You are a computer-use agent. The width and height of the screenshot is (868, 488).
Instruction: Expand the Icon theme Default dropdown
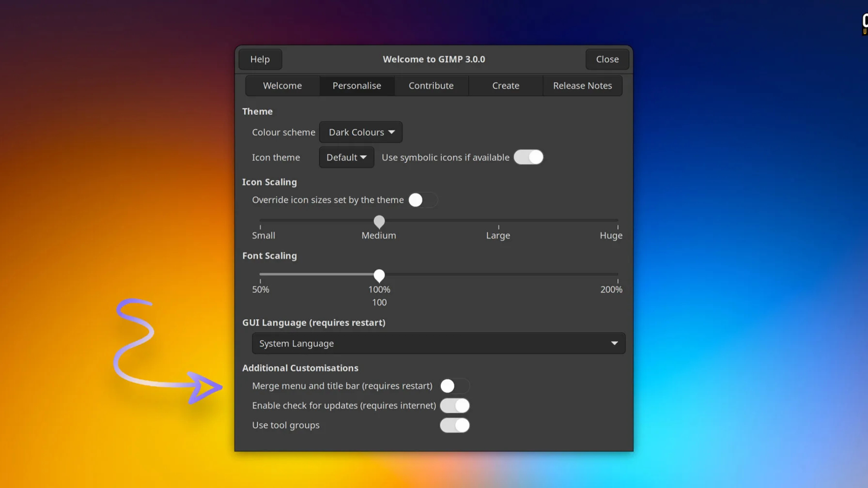[346, 158]
